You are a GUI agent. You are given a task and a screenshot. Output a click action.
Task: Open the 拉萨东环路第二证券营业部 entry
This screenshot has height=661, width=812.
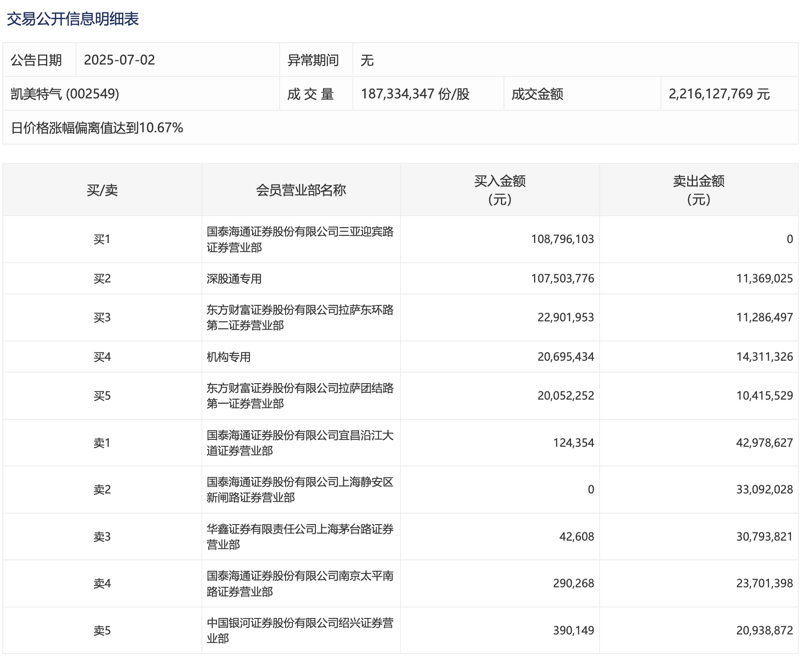tap(300, 318)
